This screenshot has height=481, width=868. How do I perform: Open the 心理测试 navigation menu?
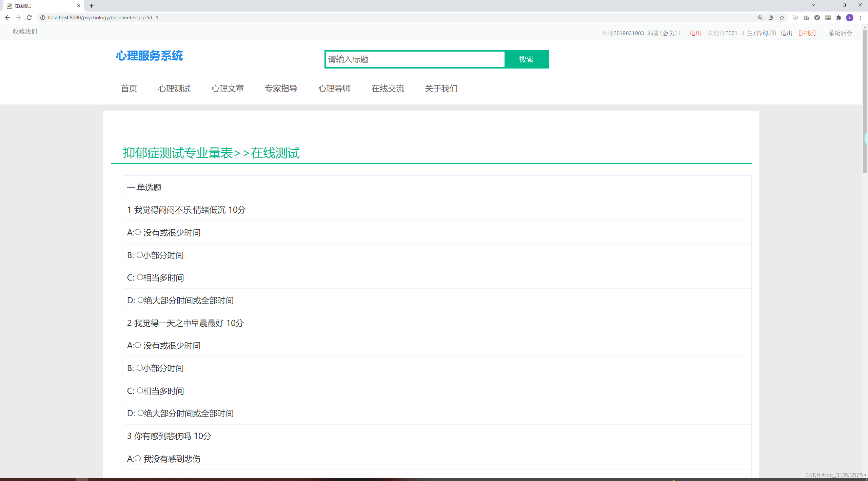174,89
